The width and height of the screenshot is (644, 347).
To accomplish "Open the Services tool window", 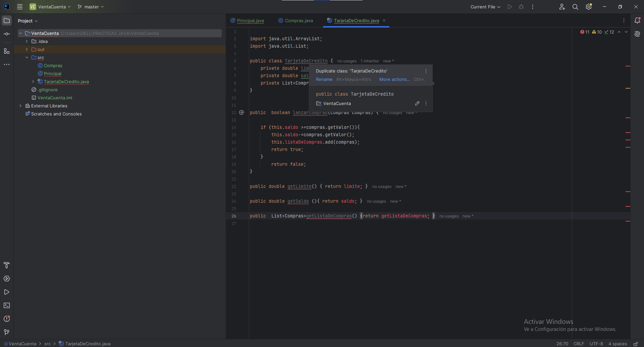I will click(x=7, y=279).
